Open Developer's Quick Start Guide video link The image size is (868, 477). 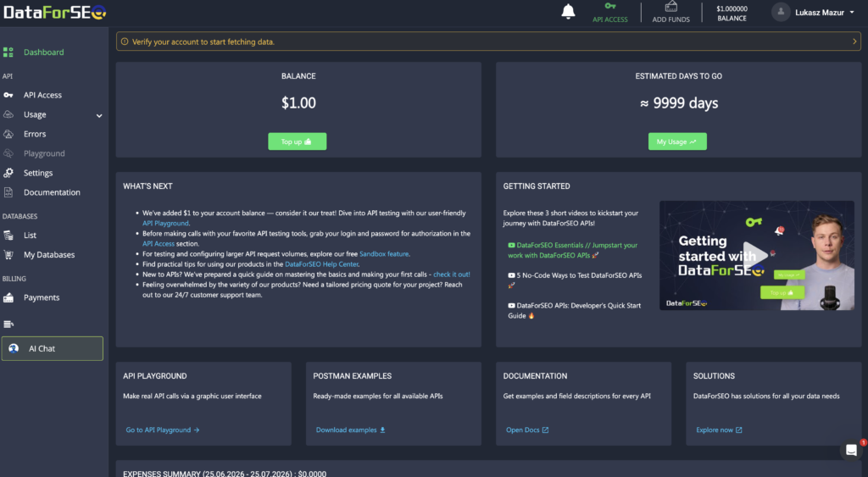pyautogui.click(x=575, y=310)
